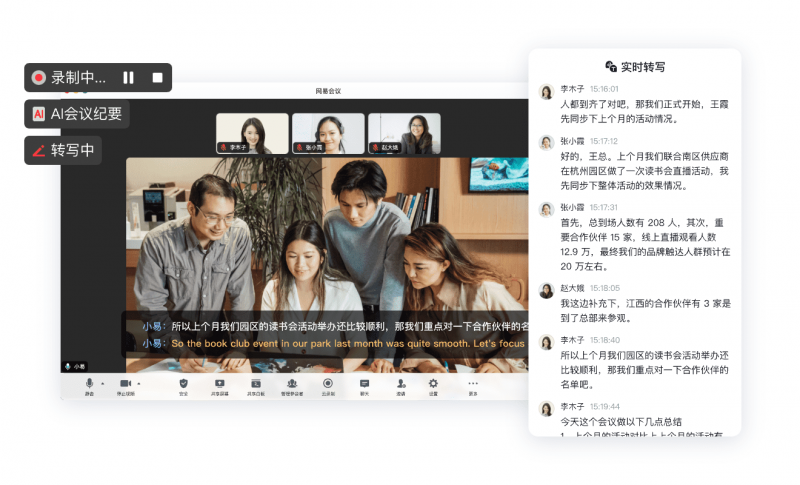Click the share screen icon
The image size is (800, 485).
219,384
